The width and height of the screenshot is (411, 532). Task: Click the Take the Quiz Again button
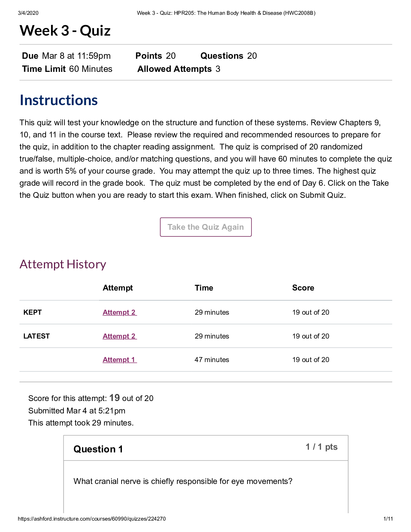tap(205, 227)
